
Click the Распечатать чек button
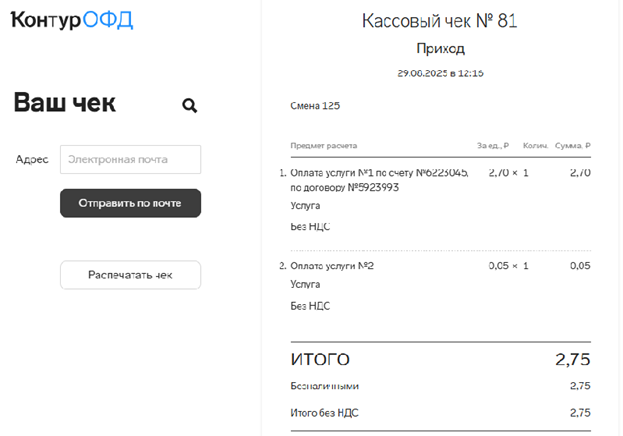point(130,275)
